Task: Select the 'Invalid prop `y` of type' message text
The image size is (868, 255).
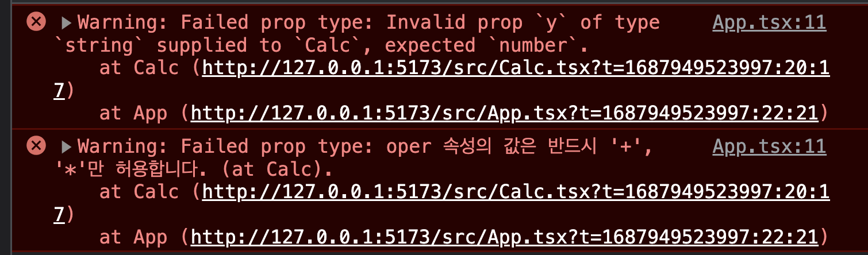Action: (523, 23)
